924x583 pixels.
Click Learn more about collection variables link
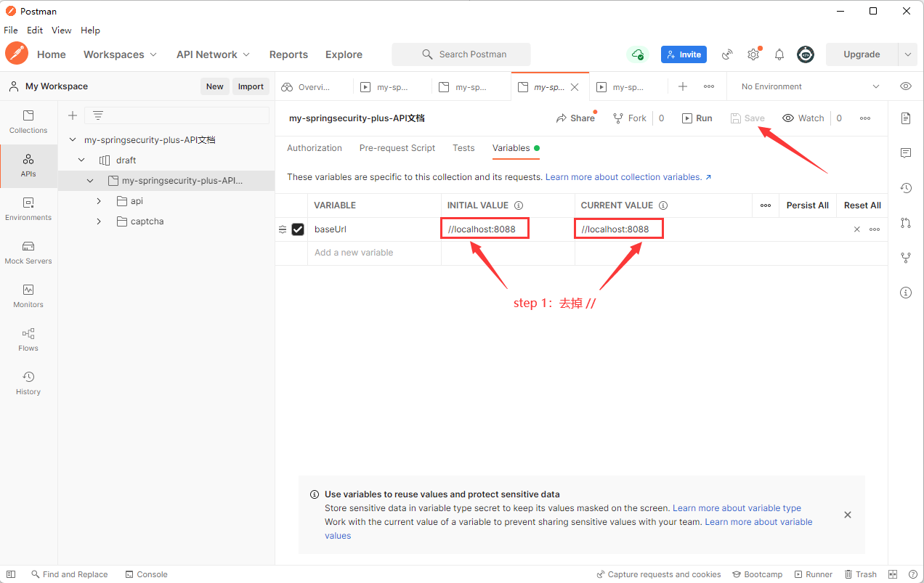(628, 177)
